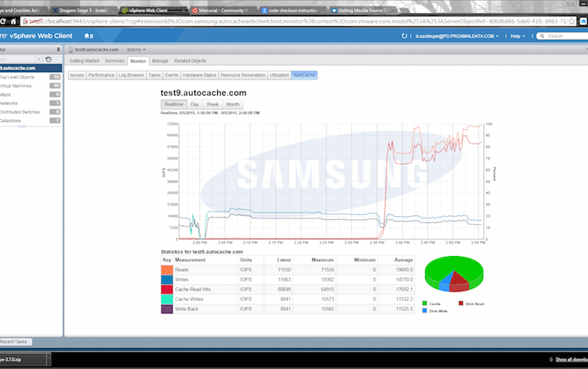Screen dimensions: 588x369
Task: Click the Cache legend green square
Action: (424, 303)
